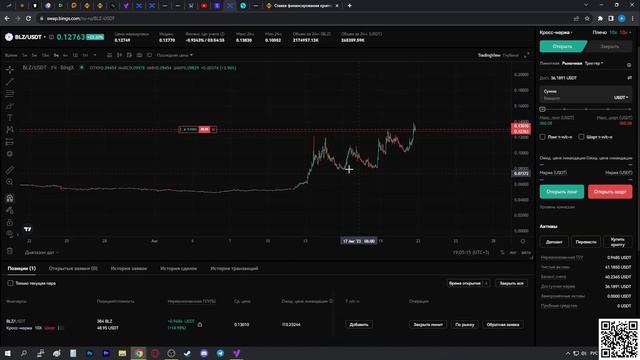Select the horizontal lines Fibonacci tool
The width and height of the screenshot is (640, 360).
point(10,94)
